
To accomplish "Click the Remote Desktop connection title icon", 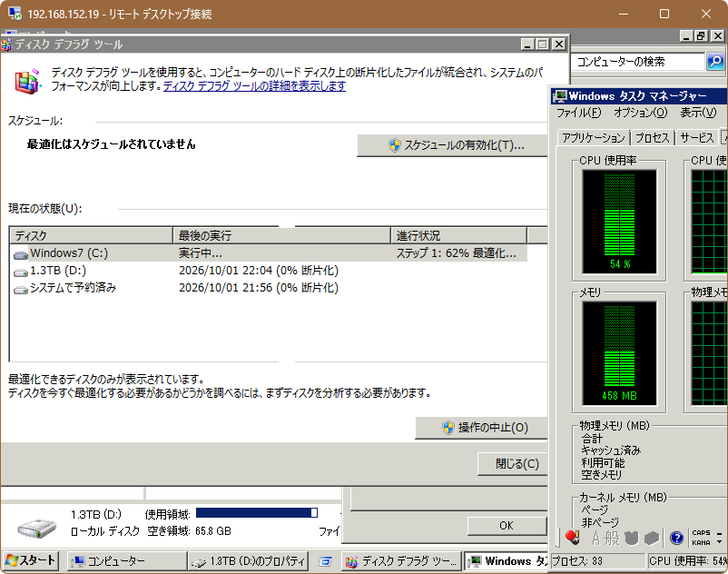I will coord(15,14).
